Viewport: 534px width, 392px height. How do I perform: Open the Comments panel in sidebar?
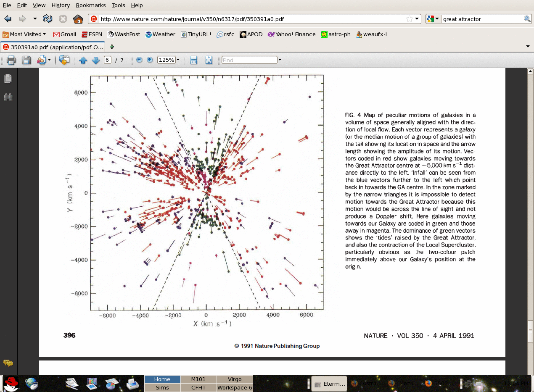pos(8,363)
